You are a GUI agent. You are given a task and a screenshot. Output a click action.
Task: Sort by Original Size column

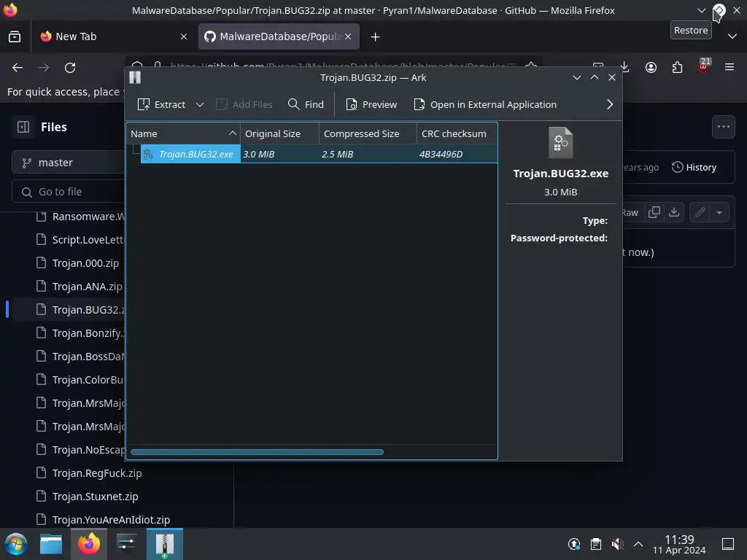(x=279, y=134)
